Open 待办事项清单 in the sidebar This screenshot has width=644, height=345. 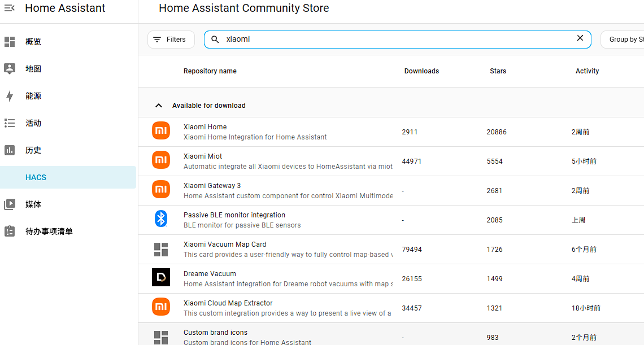[49, 232]
